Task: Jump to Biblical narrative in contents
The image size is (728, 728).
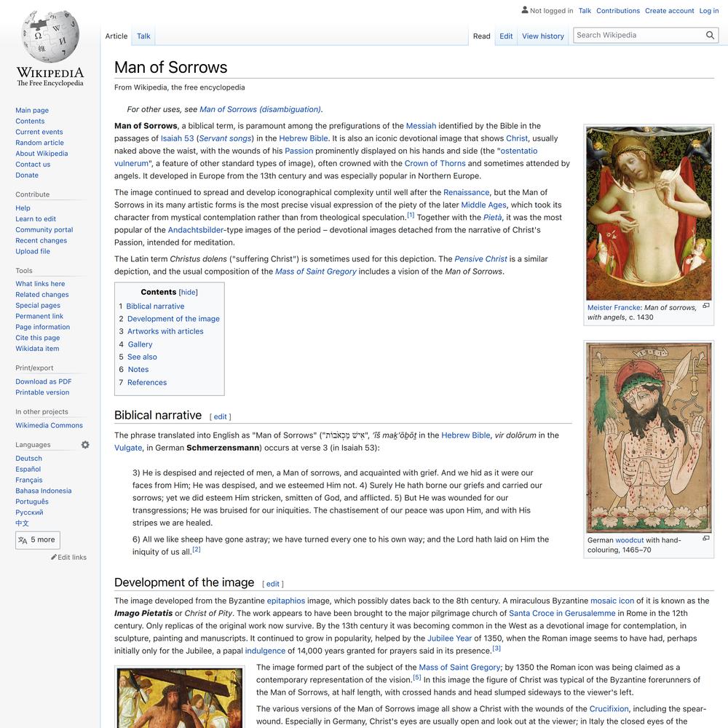Action: click(155, 306)
